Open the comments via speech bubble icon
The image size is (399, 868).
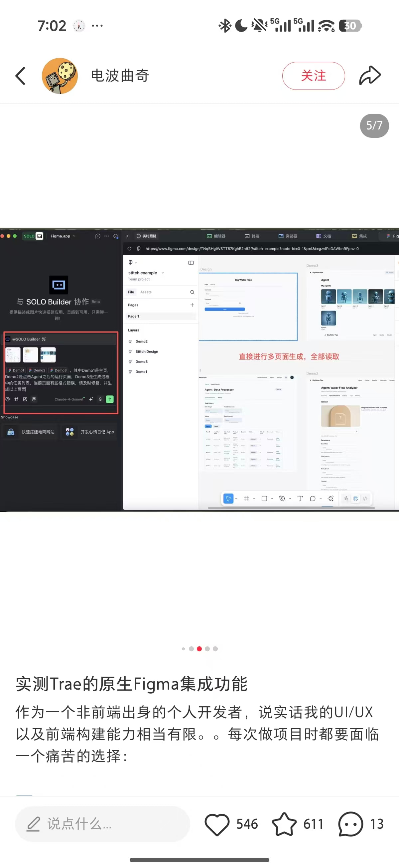350,824
